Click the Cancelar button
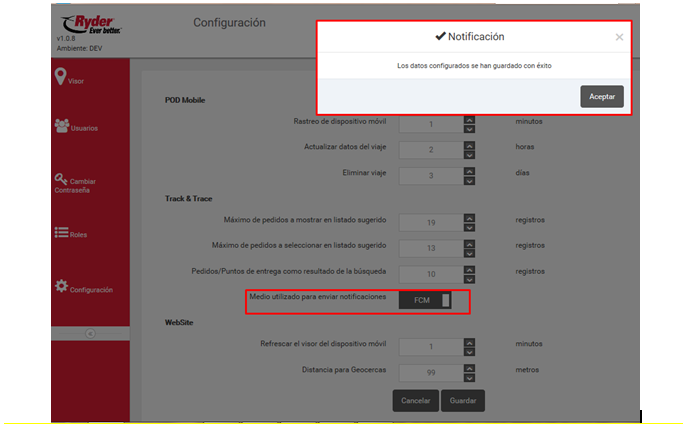The height and width of the screenshot is (424, 683). (x=415, y=401)
